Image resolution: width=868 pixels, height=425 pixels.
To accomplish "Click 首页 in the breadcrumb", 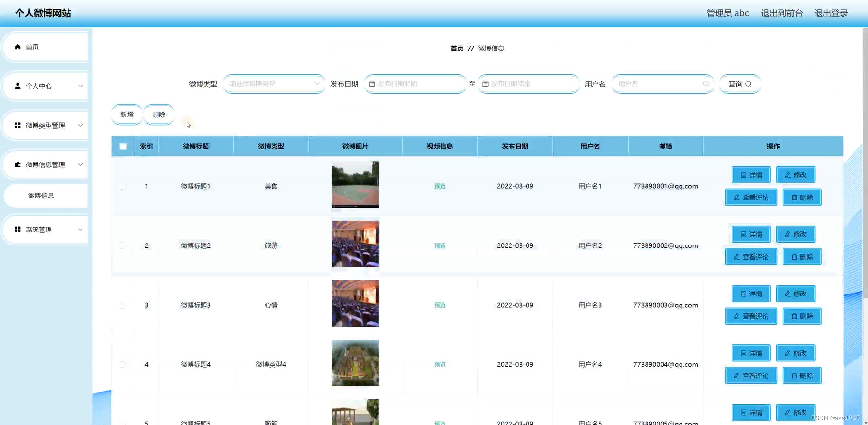I will [457, 49].
